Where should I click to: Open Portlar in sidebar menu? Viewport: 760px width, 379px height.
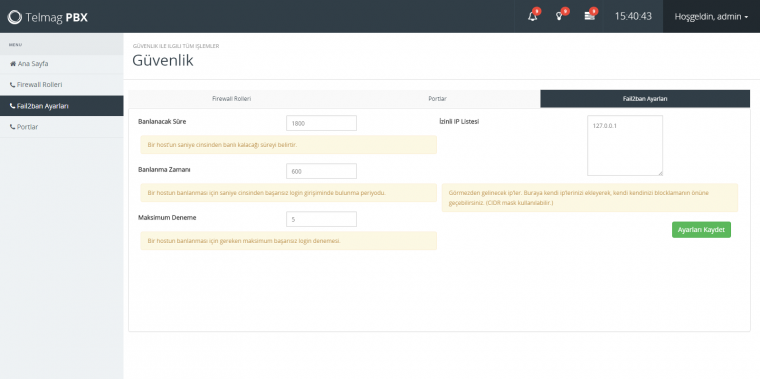point(62,127)
